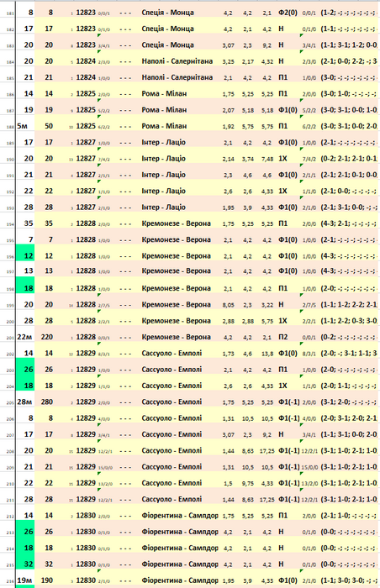
Task: Click the '2,17' odds cell
Action: [247, 62]
